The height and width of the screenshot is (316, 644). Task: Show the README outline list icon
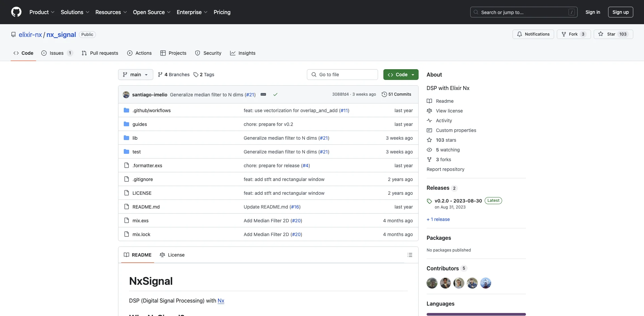pos(410,255)
